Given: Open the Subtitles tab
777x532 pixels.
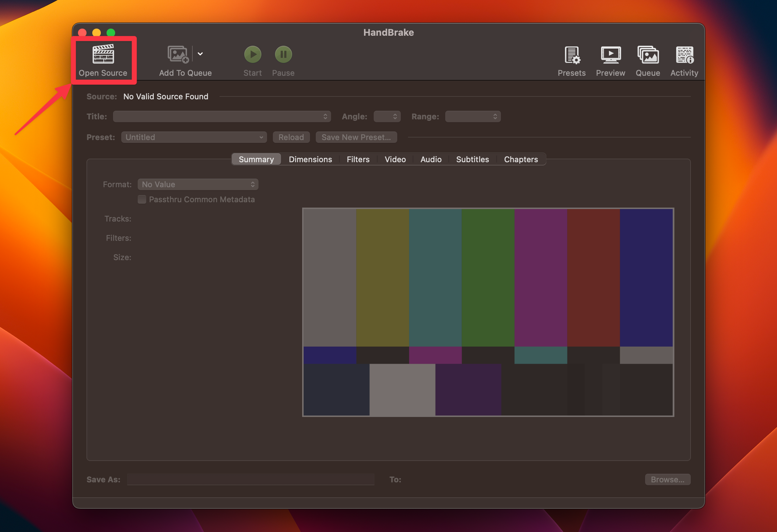Looking at the screenshot, I should click(472, 159).
